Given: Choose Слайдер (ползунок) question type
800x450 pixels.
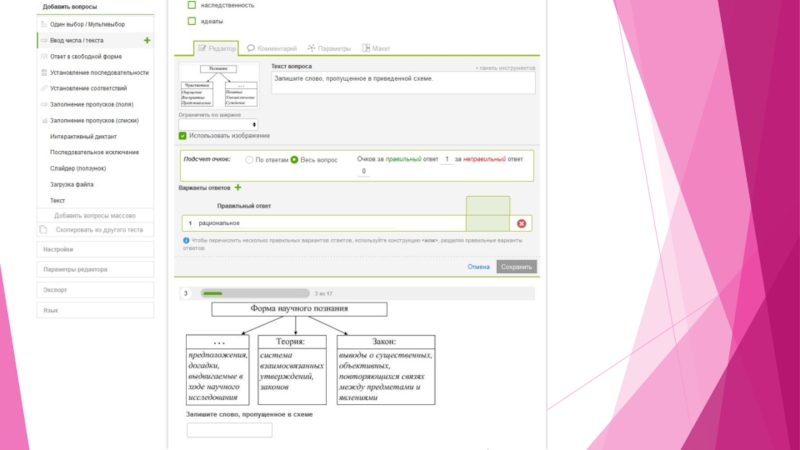Looking at the screenshot, I should [78, 168].
